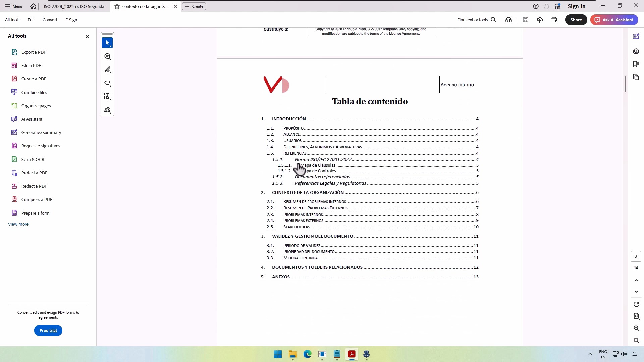Click the Share button
644x362 pixels.
(576, 20)
